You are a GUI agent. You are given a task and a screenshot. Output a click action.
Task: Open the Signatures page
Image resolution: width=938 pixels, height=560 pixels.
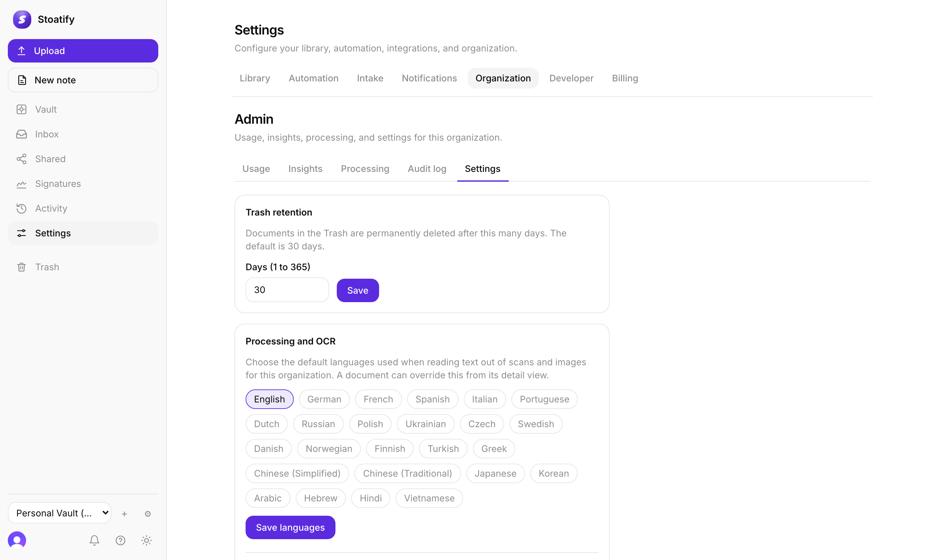[83, 184]
